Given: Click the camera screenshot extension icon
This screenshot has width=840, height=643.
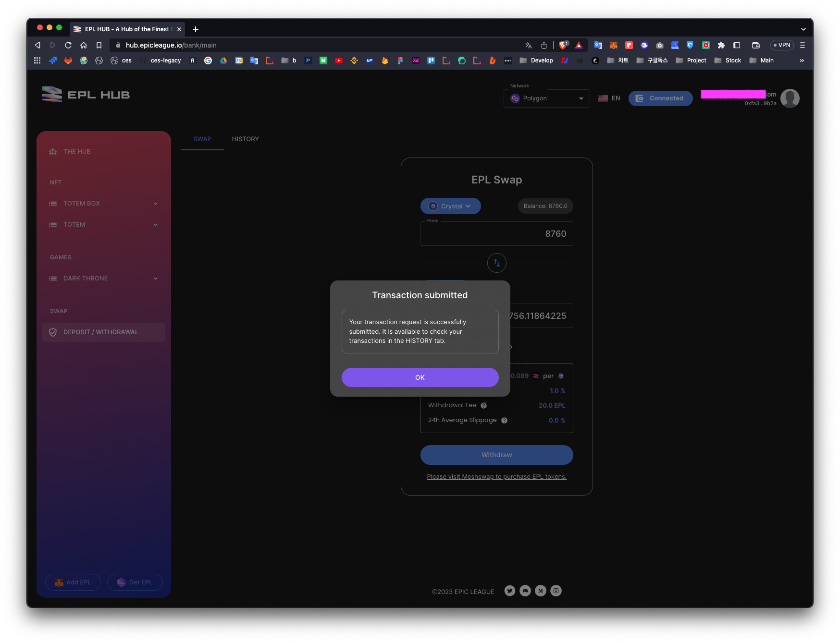Looking at the screenshot, I should [x=660, y=45].
